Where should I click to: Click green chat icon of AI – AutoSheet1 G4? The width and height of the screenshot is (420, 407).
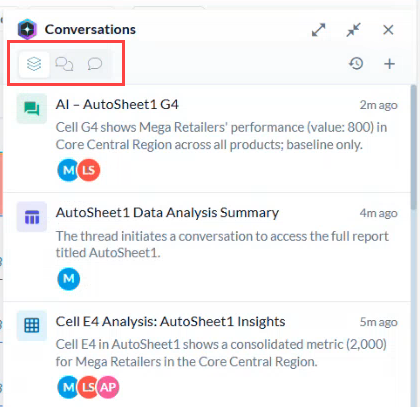click(32, 109)
